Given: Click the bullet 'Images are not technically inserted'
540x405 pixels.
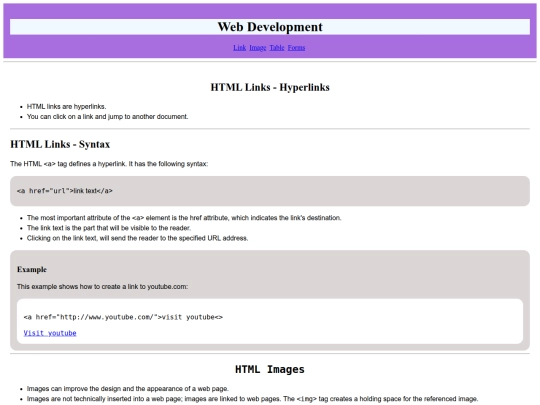Looking at the screenshot, I should pyautogui.click(x=252, y=399).
